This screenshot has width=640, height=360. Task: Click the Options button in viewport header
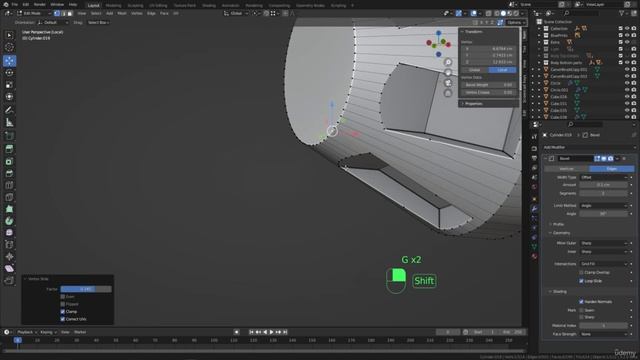515,22
